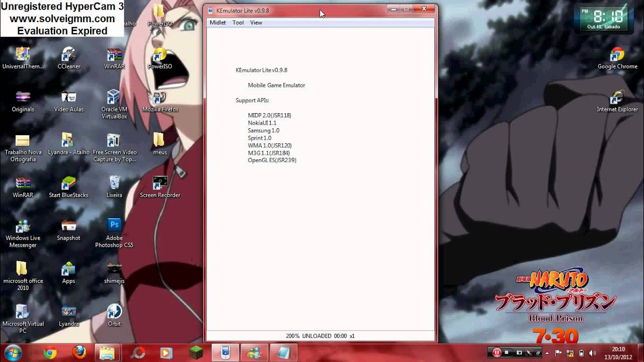
Task: Open the network status tray icon
Action: click(x=570, y=352)
